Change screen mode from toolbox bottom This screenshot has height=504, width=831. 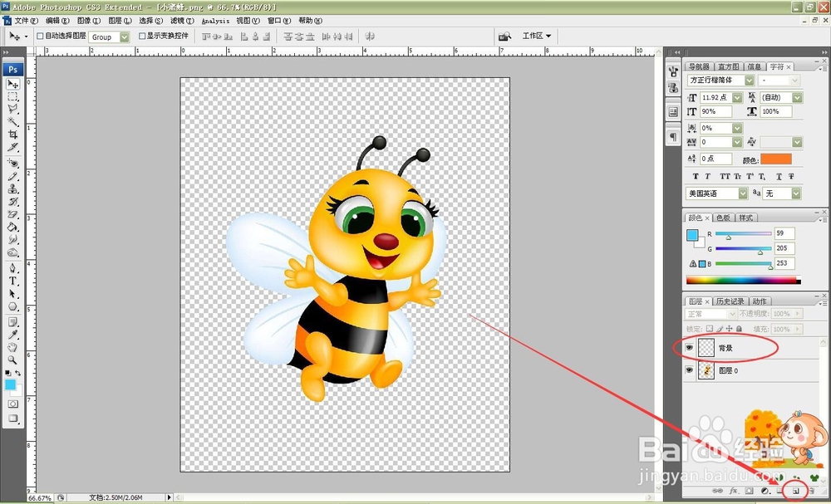pos(12,418)
